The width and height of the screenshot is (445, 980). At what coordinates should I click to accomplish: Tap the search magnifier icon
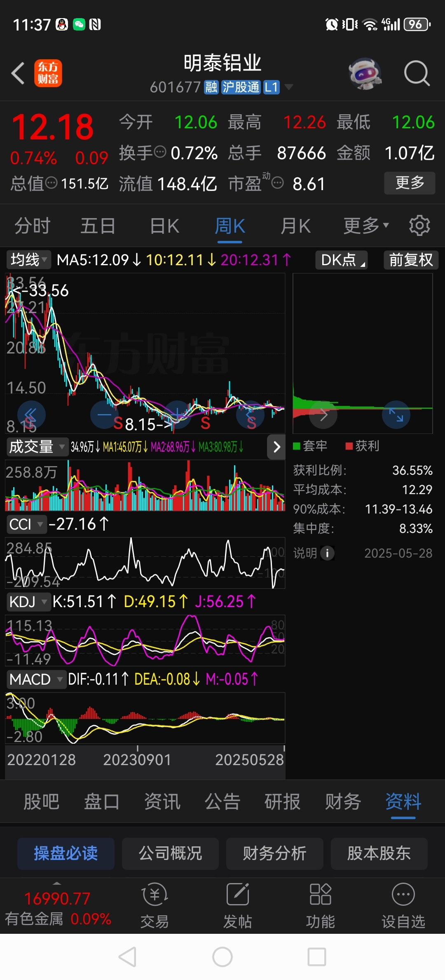click(417, 73)
